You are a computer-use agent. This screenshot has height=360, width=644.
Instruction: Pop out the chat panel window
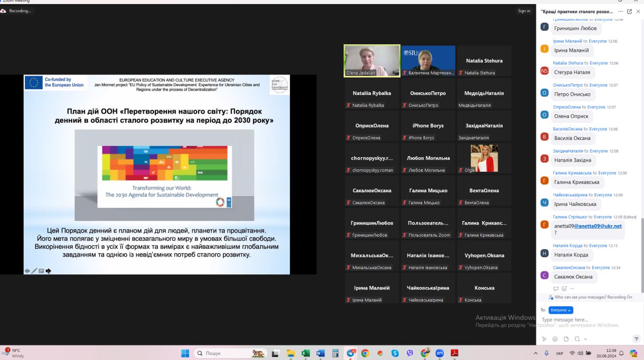click(629, 11)
